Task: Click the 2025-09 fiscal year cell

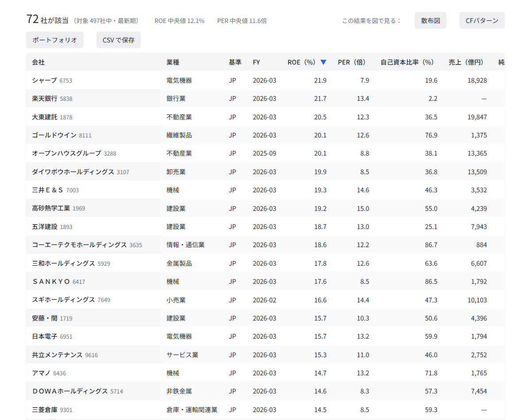Action: click(265, 153)
